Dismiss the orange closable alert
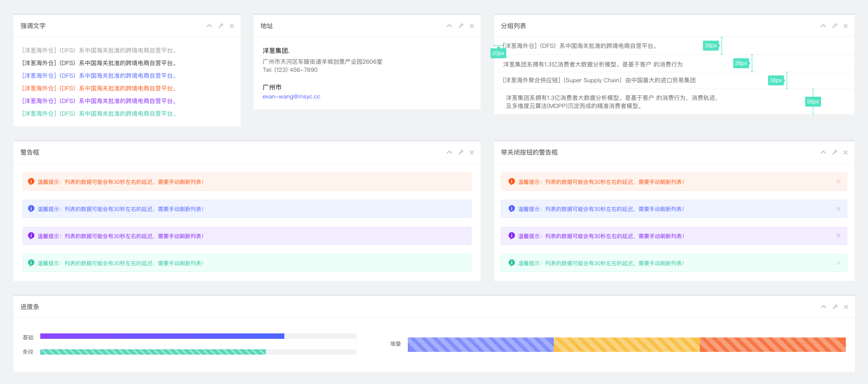This screenshot has width=868, height=384. tap(838, 182)
